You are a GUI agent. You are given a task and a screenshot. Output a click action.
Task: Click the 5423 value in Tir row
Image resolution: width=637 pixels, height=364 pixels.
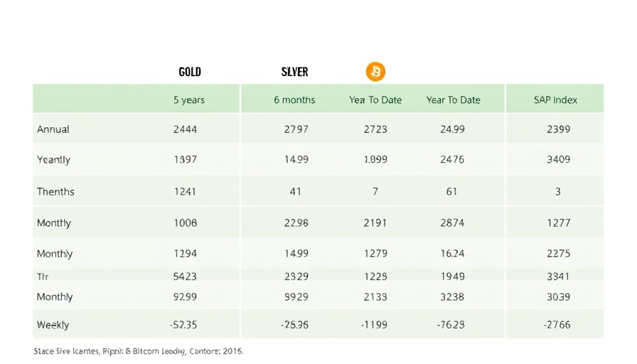185,277
